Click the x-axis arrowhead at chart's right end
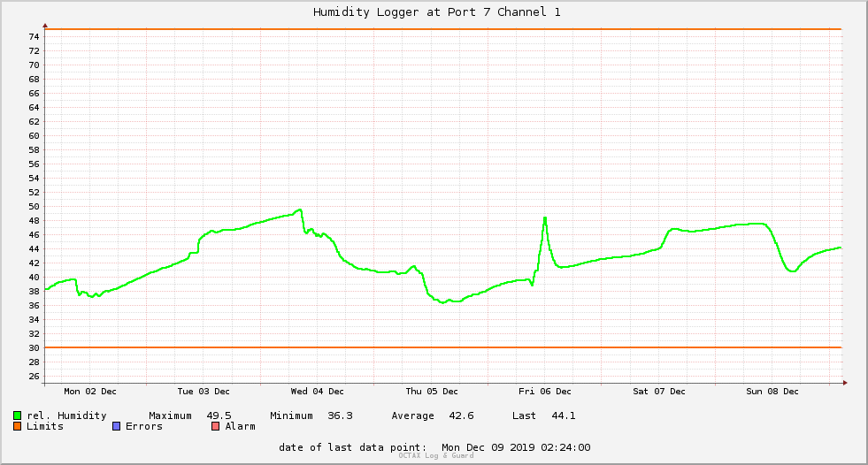Image resolution: width=868 pixels, height=465 pixels. click(x=845, y=383)
